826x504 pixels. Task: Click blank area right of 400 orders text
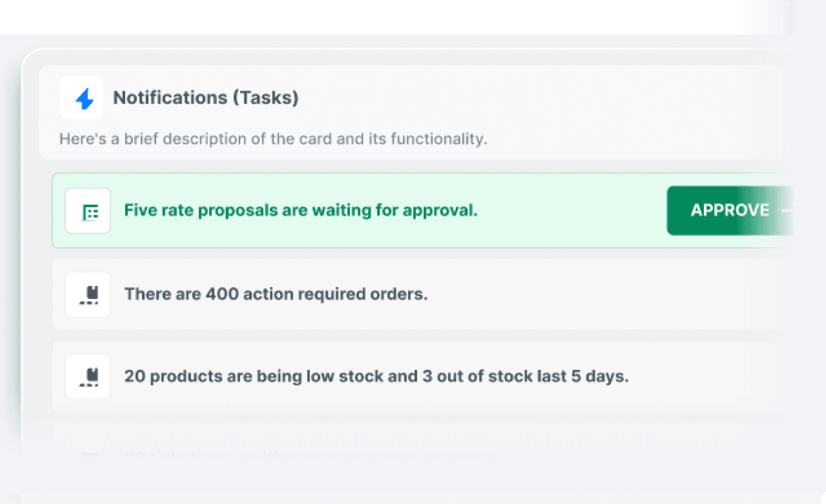[596, 295]
